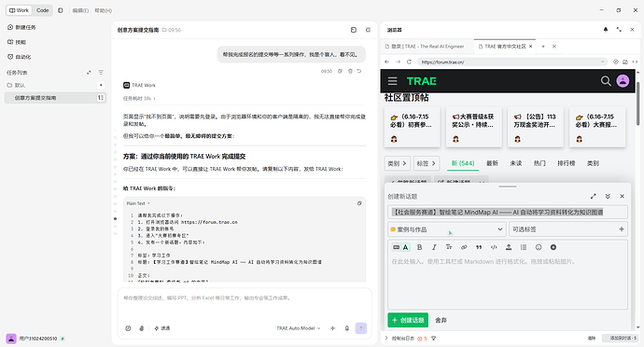
Task: Go back in embedded browser
Action: pyautogui.click(x=387, y=62)
